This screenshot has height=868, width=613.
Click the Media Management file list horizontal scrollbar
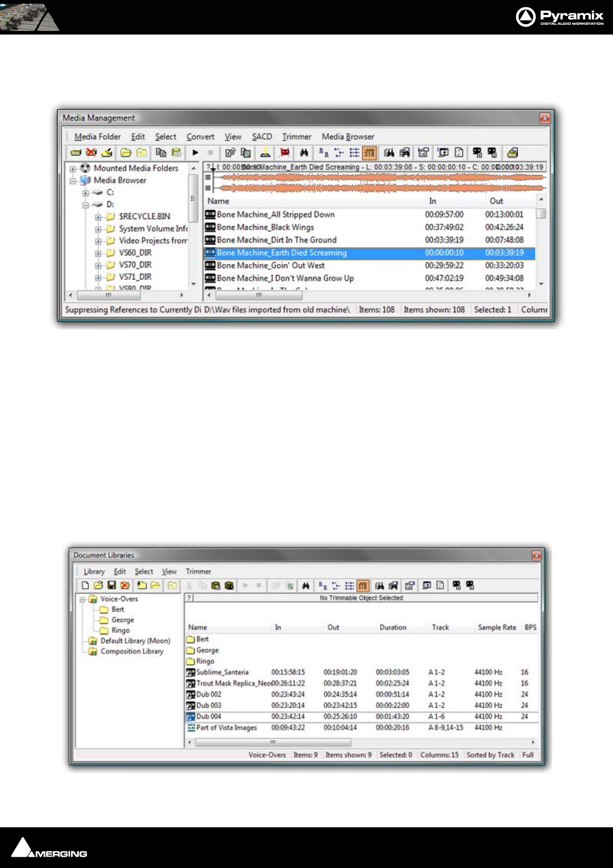point(259,295)
